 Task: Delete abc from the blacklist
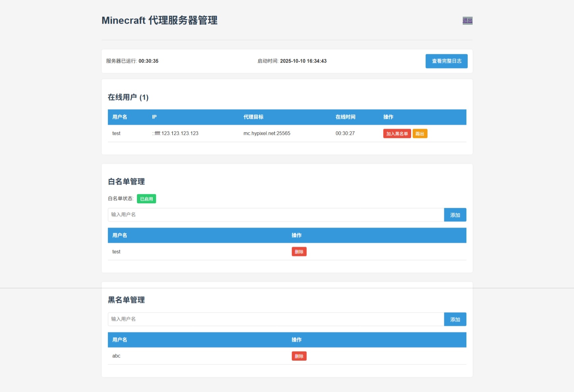coord(299,356)
